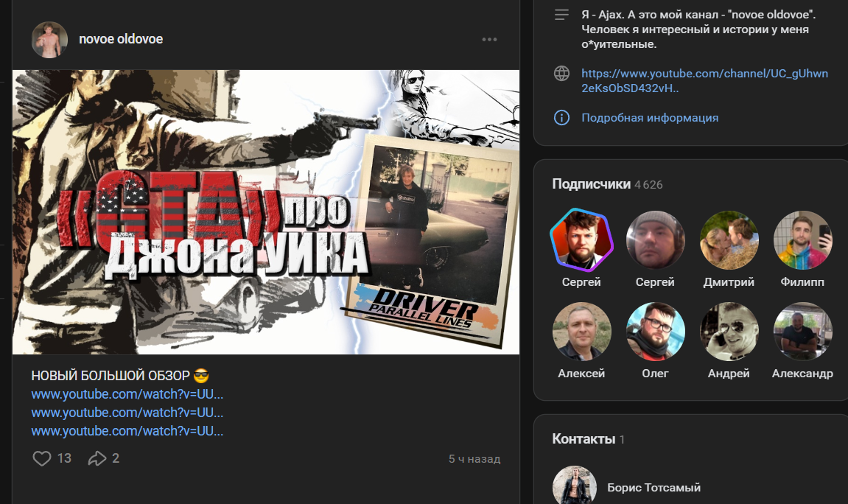
Task: Like the post with the heart icon
Action: [x=42, y=458]
